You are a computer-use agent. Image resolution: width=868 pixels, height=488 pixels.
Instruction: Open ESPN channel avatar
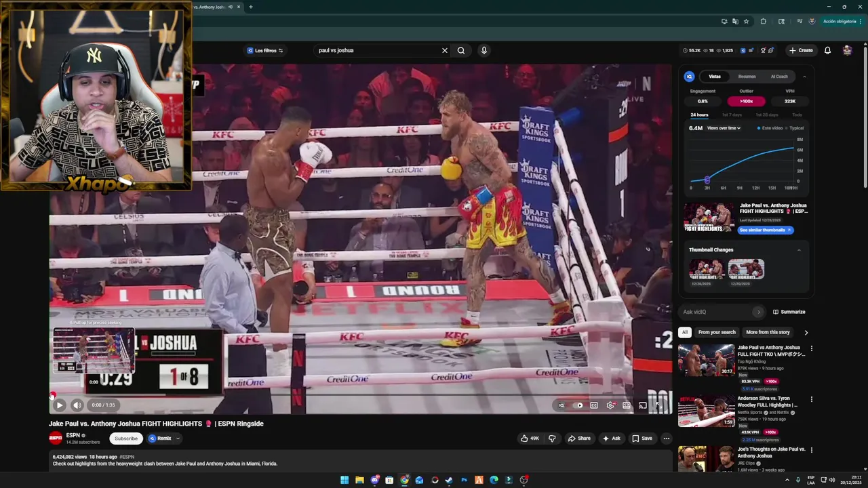(56, 438)
